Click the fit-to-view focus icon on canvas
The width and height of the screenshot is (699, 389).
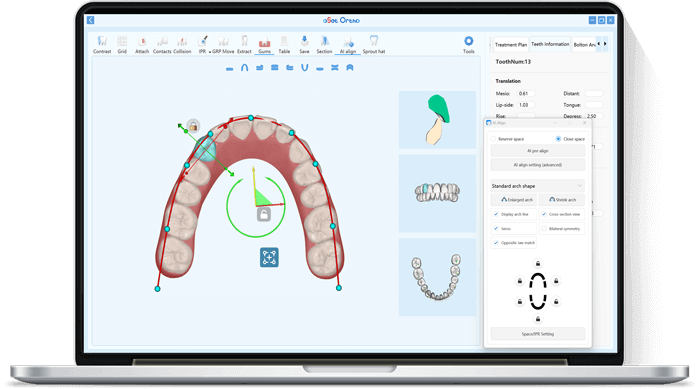(269, 258)
